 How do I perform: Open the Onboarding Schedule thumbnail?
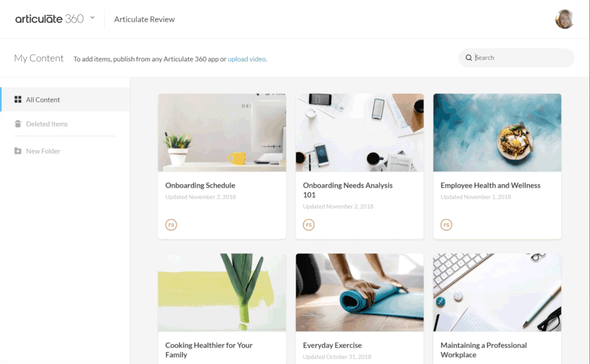222,133
